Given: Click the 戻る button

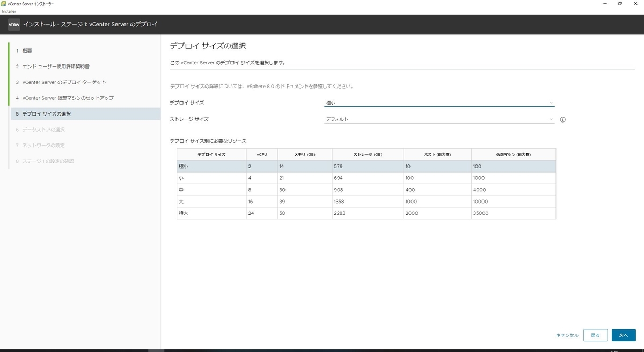Looking at the screenshot, I should 595,335.
